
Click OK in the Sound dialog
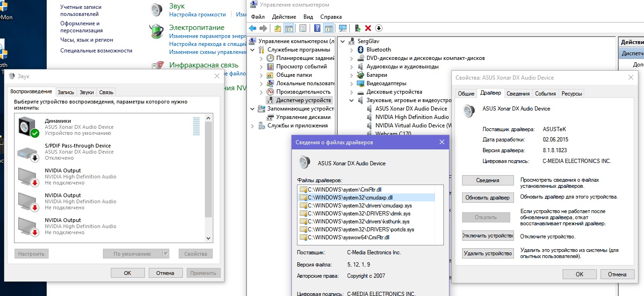128,273
